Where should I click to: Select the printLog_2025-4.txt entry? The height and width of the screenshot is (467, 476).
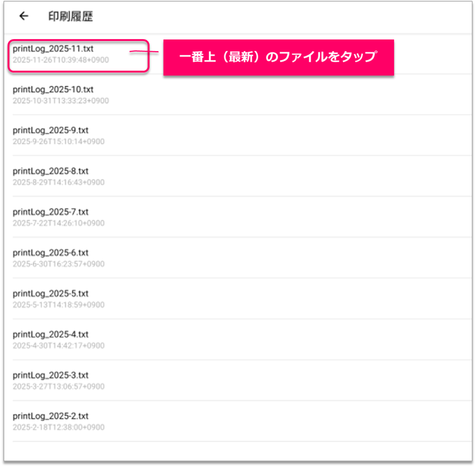tap(51, 335)
